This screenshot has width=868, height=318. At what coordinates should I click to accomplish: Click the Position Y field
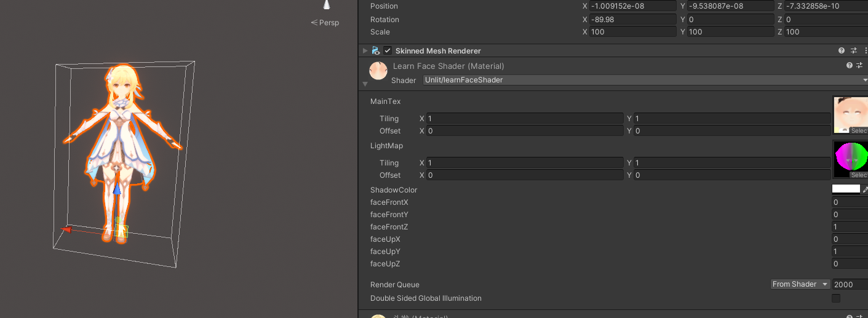coord(731,6)
